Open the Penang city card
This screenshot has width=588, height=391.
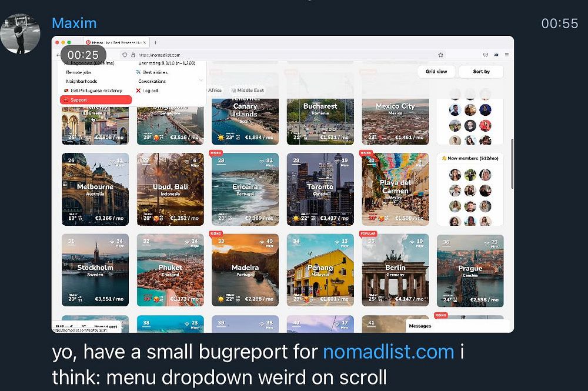[320, 270]
